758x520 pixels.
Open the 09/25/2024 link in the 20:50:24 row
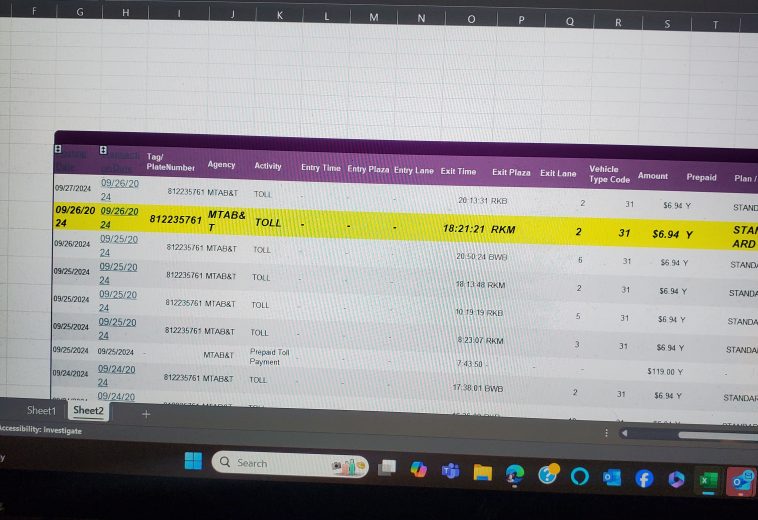[x=118, y=246]
